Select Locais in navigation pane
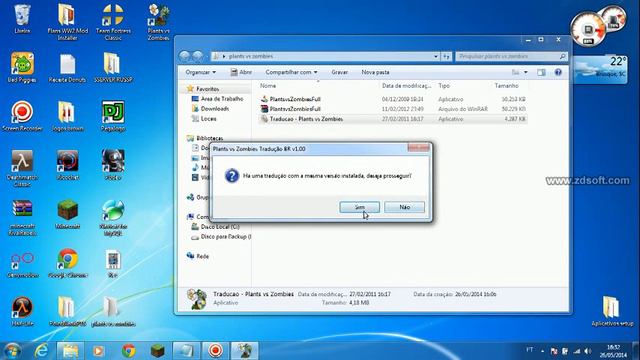This screenshot has width=640, height=360. tap(208, 118)
